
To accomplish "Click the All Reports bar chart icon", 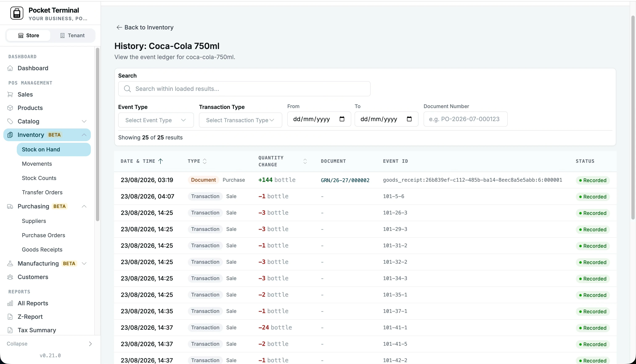I will (10, 303).
